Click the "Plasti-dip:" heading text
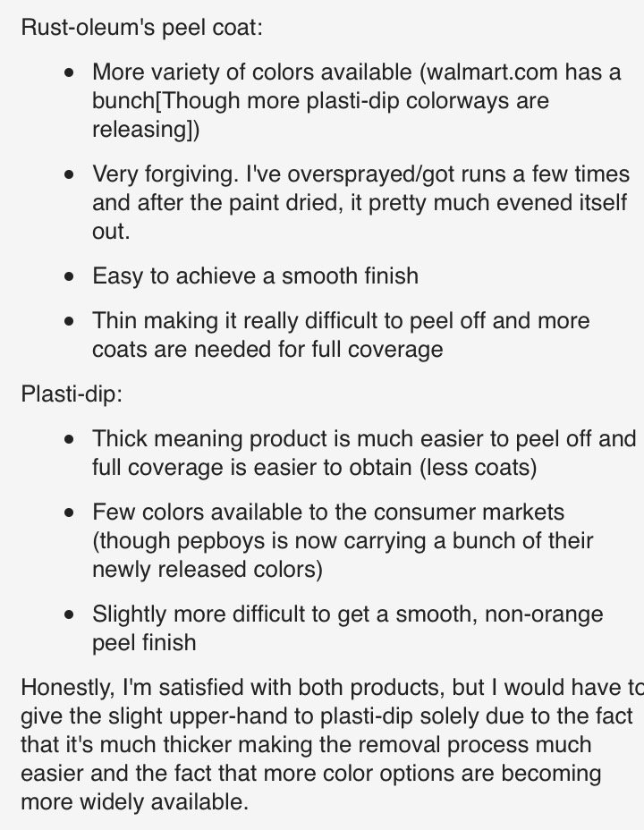The width and height of the screenshot is (644, 830). [x=72, y=394]
